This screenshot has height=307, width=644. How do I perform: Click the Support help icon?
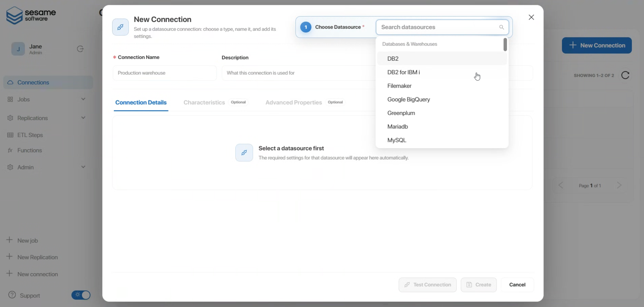(12, 295)
